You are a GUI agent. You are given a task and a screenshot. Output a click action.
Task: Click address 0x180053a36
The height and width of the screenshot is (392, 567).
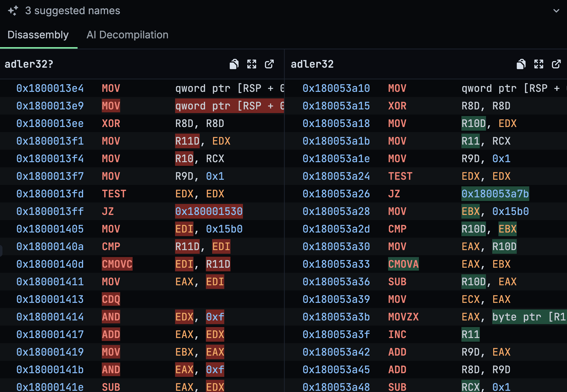(x=336, y=282)
